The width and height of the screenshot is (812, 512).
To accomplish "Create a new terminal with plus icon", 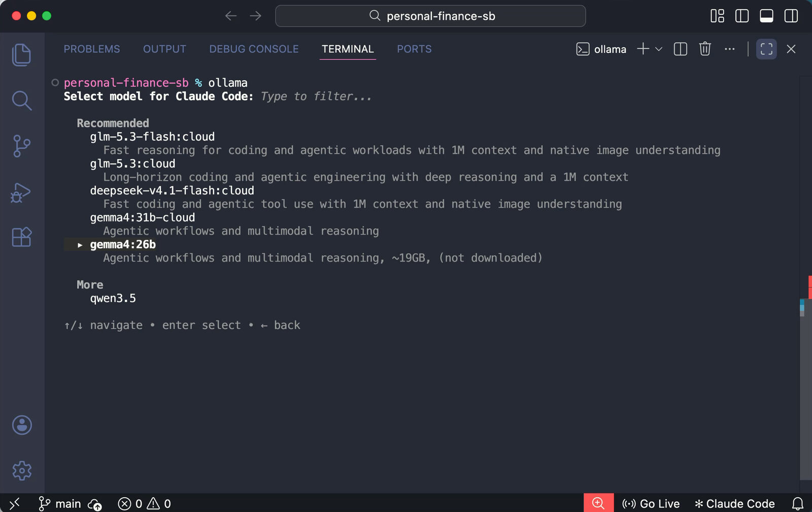I will coord(643,49).
